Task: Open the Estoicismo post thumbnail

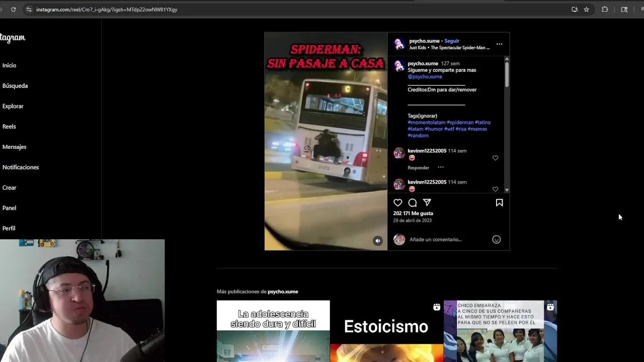Action: point(386,331)
